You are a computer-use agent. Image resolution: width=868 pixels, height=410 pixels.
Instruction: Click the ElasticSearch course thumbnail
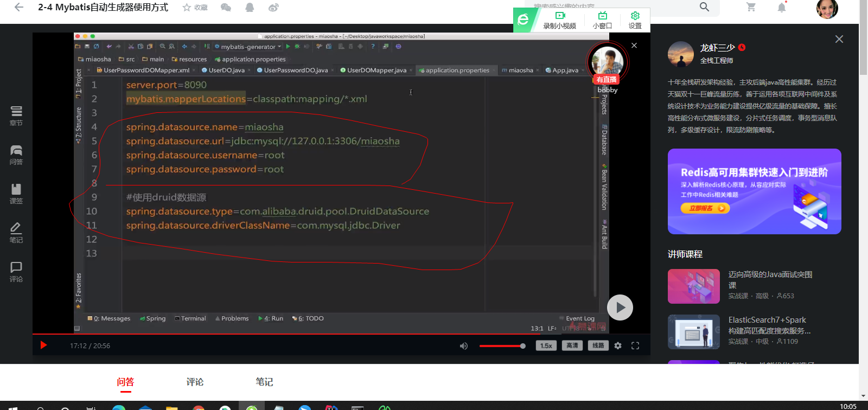[694, 332]
